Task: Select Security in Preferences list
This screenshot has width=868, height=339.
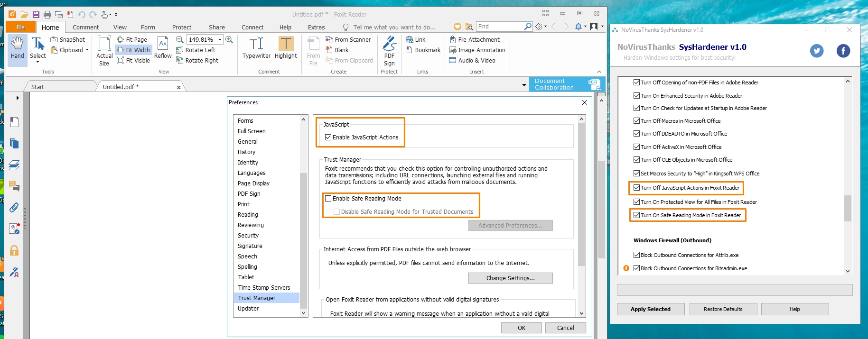Action: click(248, 236)
